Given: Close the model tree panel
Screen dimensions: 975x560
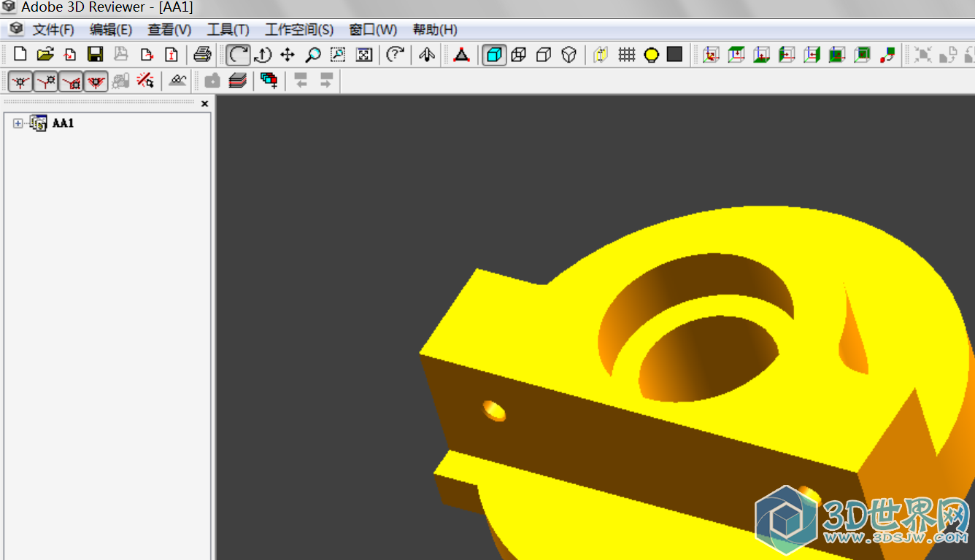Looking at the screenshot, I should [204, 104].
